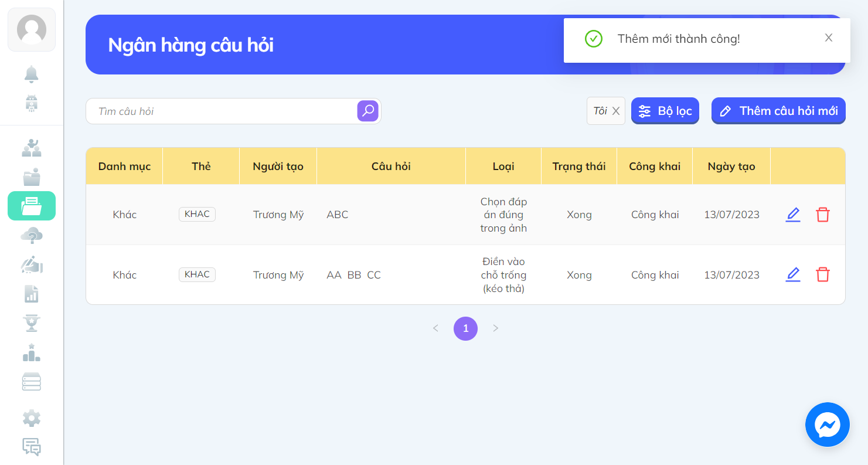Remove the 'Tôi' filter tag
Screen dimensions: 868x465
616,111
